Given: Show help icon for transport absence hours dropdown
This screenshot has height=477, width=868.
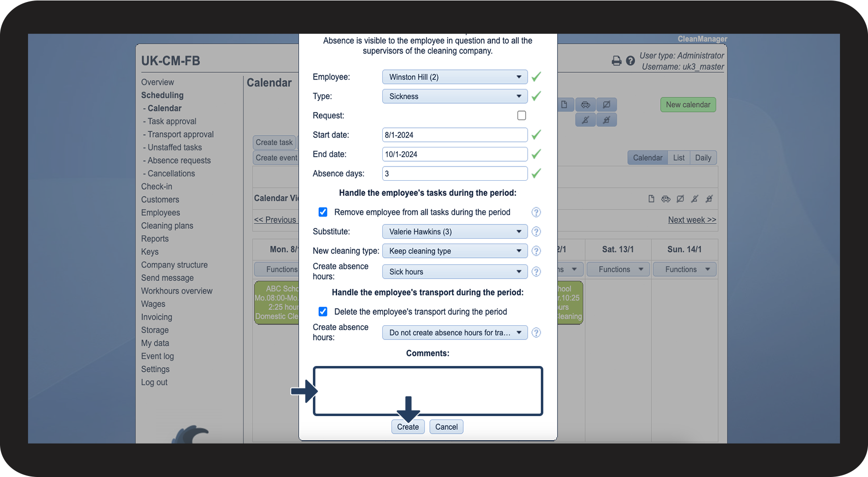Looking at the screenshot, I should 536,333.
